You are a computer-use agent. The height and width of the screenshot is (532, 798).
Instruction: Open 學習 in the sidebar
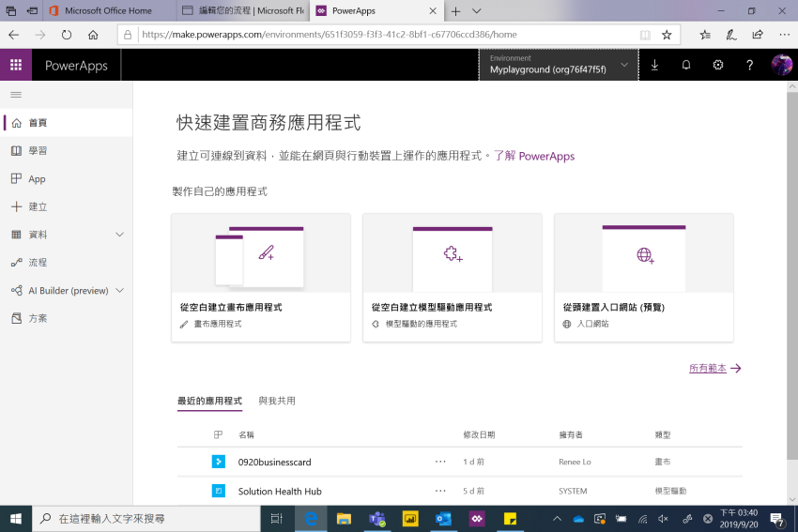point(66,150)
